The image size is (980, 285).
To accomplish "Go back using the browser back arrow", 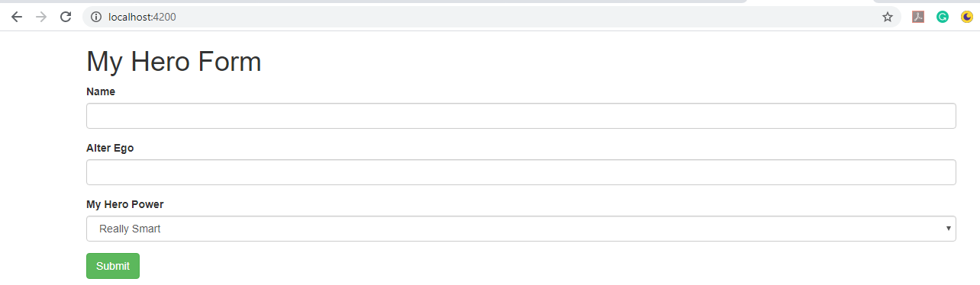I will click(17, 17).
